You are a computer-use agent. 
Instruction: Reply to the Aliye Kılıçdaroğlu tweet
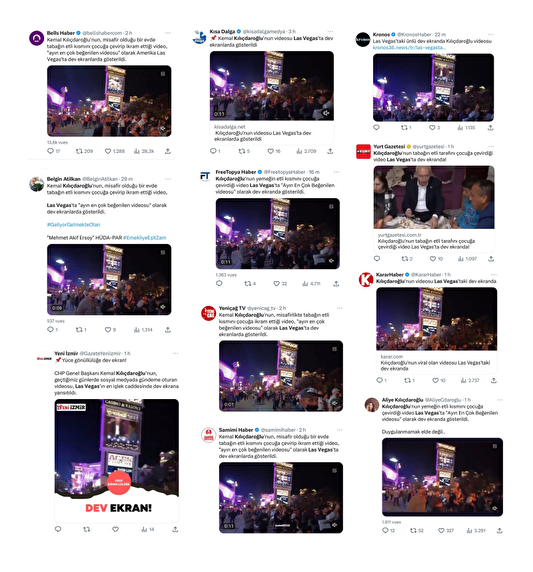point(385,530)
